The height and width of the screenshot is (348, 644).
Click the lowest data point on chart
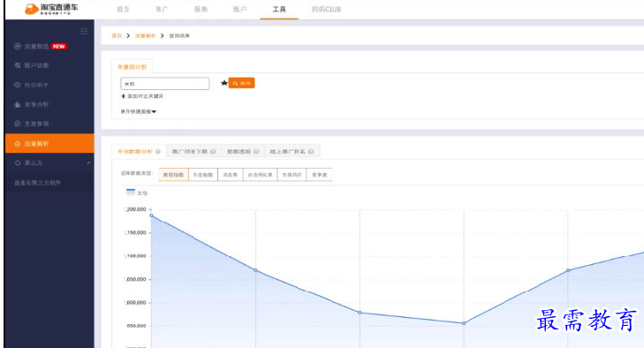464,323
